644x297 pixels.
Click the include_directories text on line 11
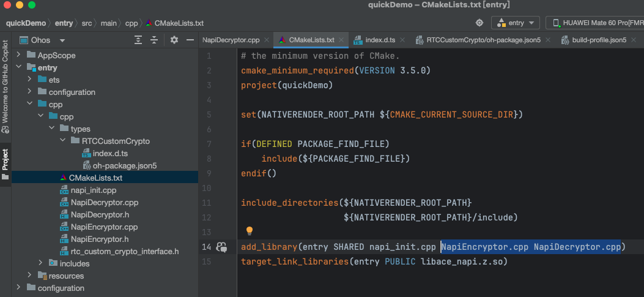coord(290,202)
